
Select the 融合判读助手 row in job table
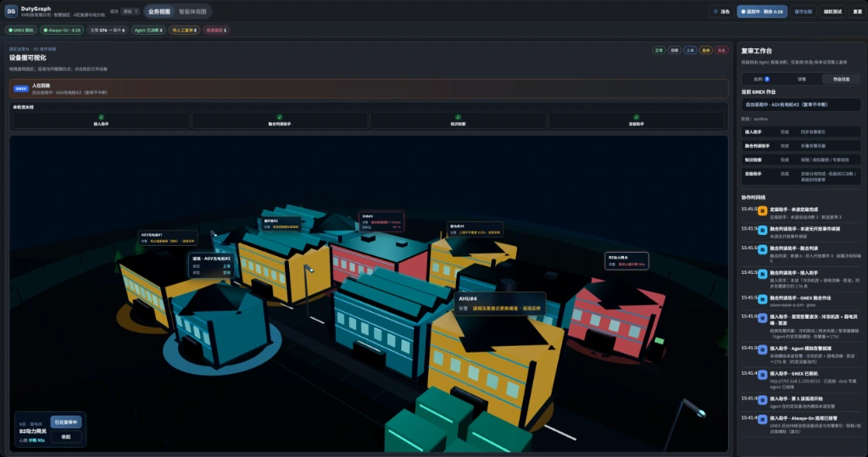click(x=801, y=146)
